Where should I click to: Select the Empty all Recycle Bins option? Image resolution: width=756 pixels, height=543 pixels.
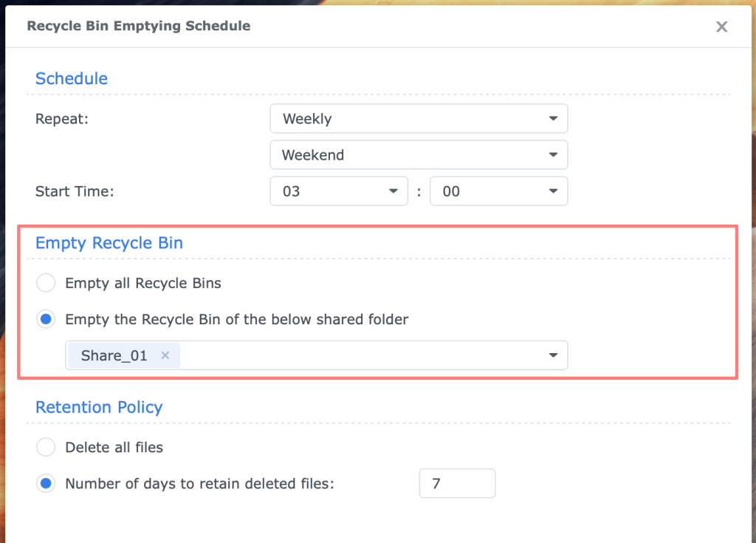46,283
